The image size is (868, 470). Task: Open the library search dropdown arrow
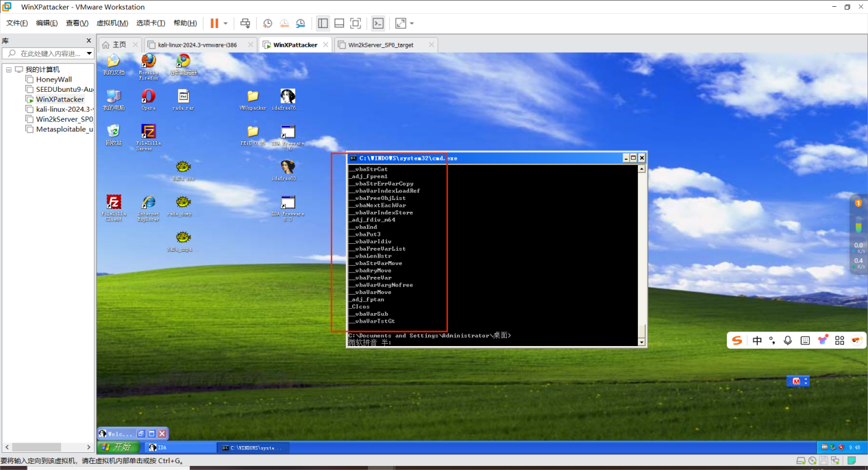pos(89,53)
